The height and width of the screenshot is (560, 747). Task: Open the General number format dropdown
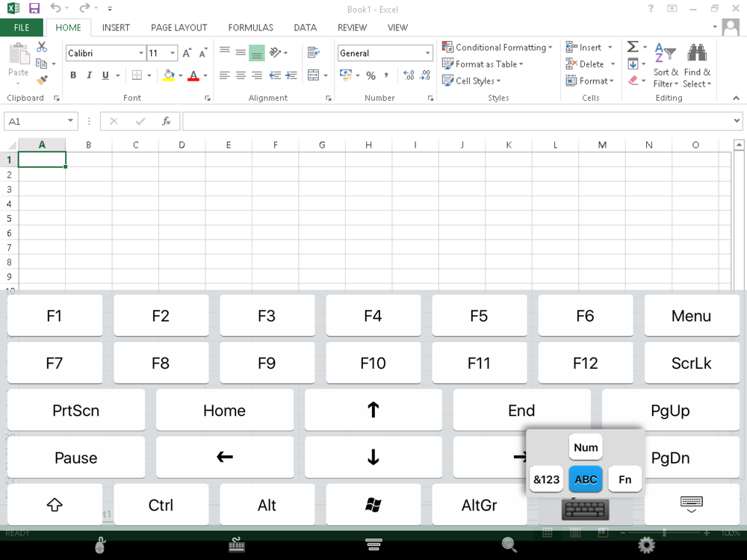click(x=428, y=53)
